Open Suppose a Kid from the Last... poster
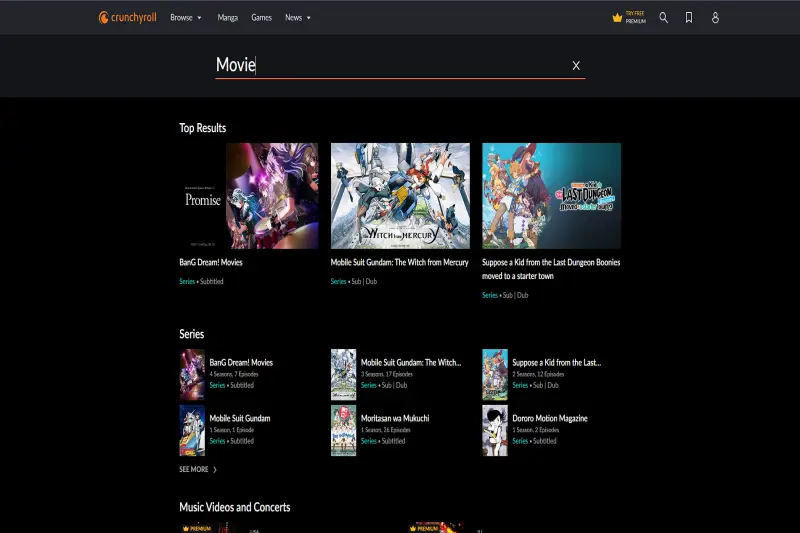The width and height of the screenshot is (800, 533). 495,374
